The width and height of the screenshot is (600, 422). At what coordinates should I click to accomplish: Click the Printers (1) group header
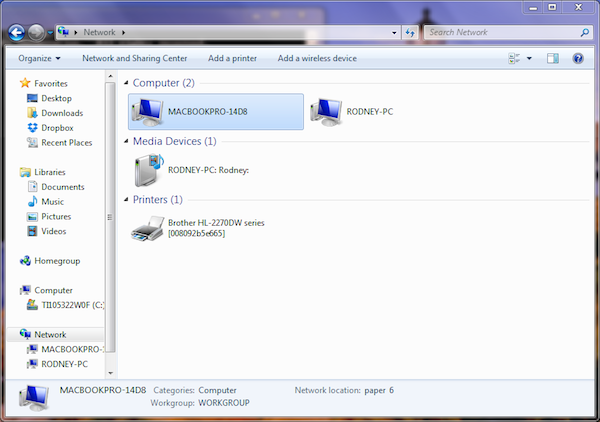[158, 199]
